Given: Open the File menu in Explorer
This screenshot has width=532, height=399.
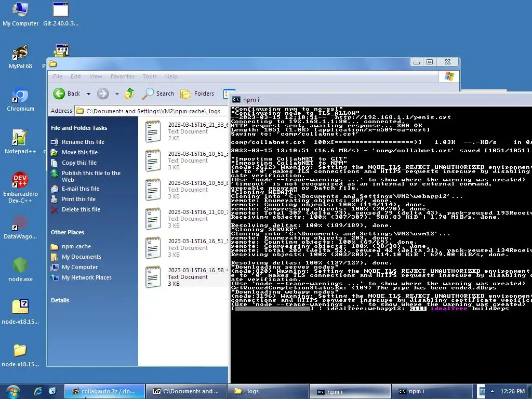Looking at the screenshot, I should point(57,76).
